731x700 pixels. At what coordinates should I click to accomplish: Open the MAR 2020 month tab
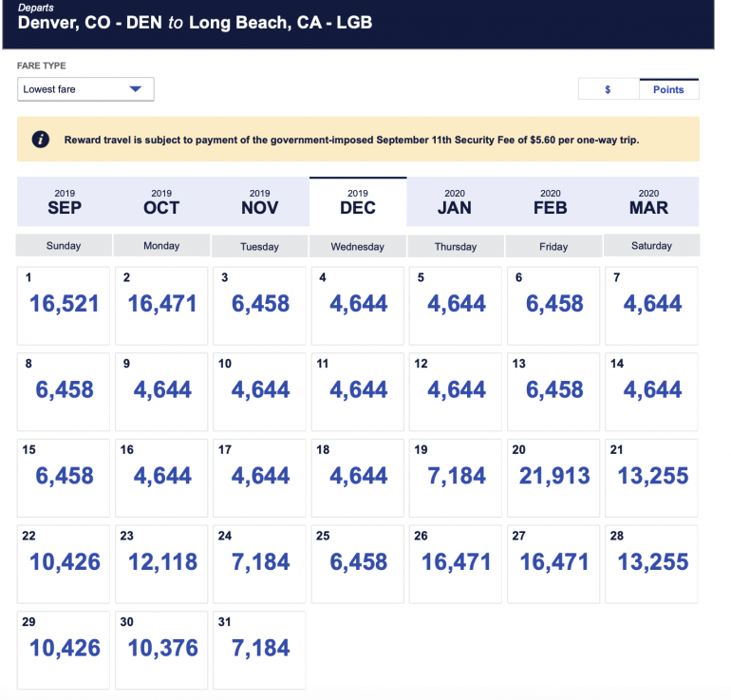coord(650,201)
